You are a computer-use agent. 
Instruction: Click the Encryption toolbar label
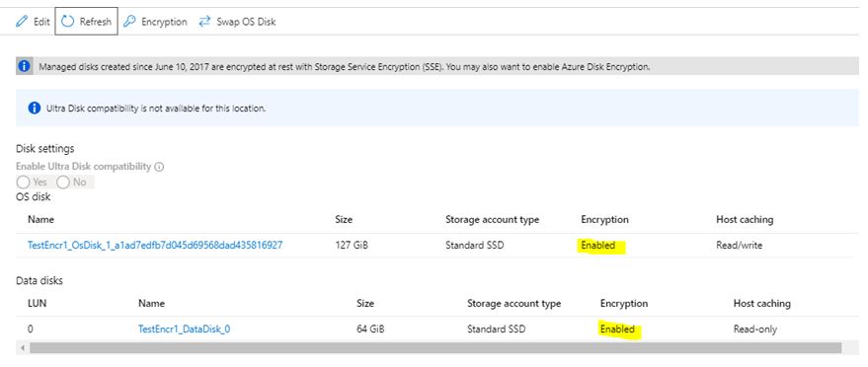[164, 22]
